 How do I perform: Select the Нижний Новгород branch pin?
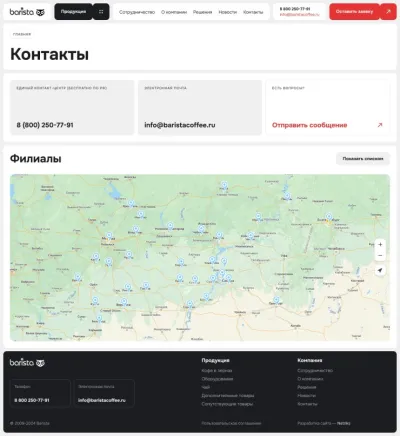point(170,226)
